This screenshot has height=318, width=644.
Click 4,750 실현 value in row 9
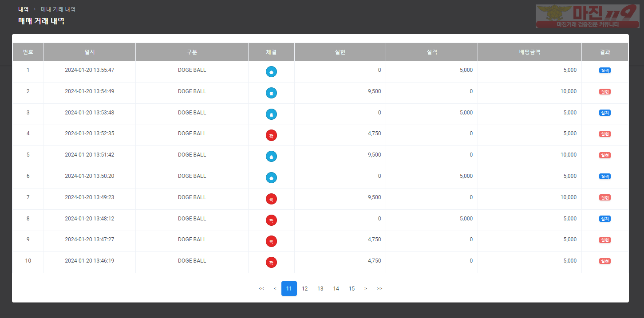pyautogui.click(x=374, y=239)
